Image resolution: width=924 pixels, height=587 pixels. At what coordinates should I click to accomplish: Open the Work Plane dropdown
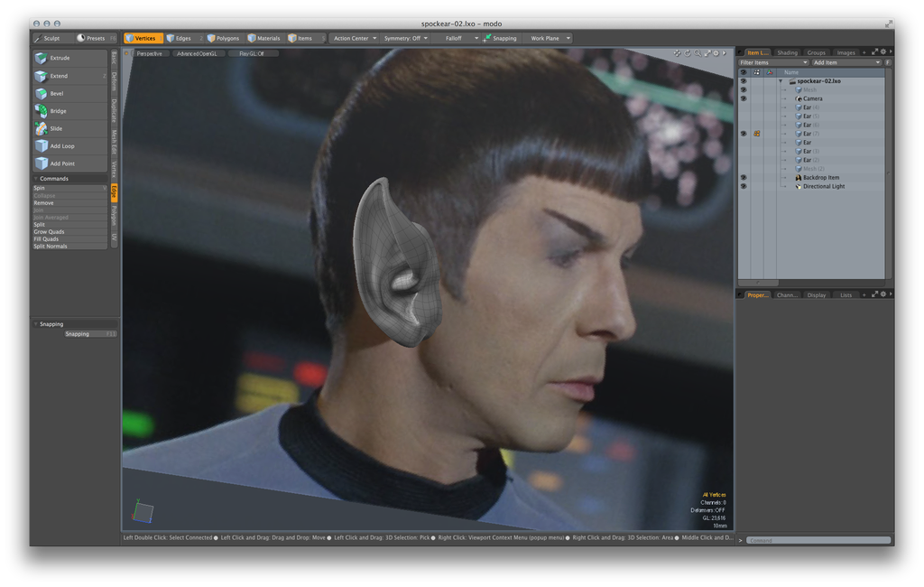548,38
